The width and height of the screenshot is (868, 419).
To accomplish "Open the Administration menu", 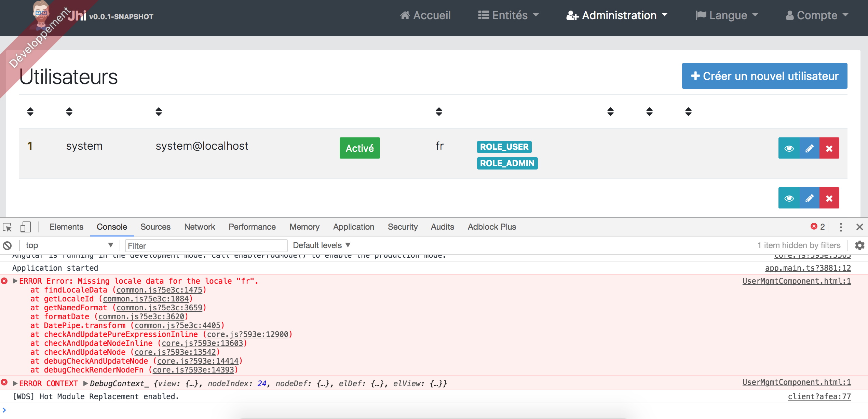I will (616, 15).
